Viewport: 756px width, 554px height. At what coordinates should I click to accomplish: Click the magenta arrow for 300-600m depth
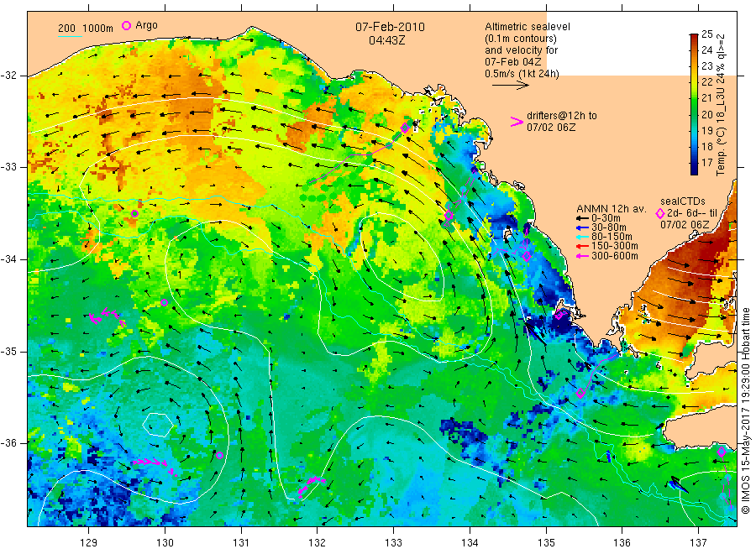583,256
